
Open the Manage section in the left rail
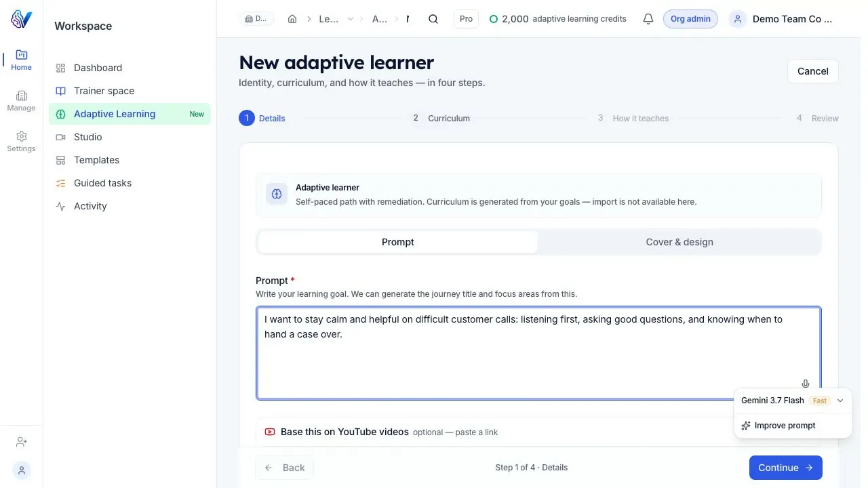(21, 100)
